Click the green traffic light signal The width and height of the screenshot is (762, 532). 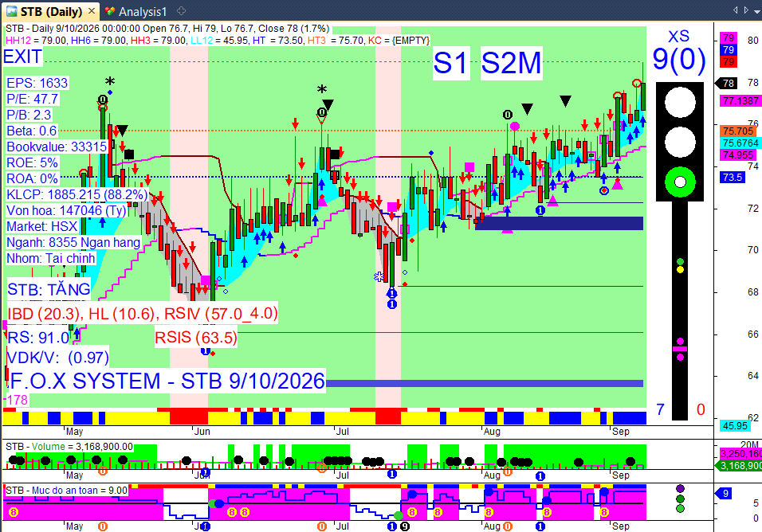point(680,182)
